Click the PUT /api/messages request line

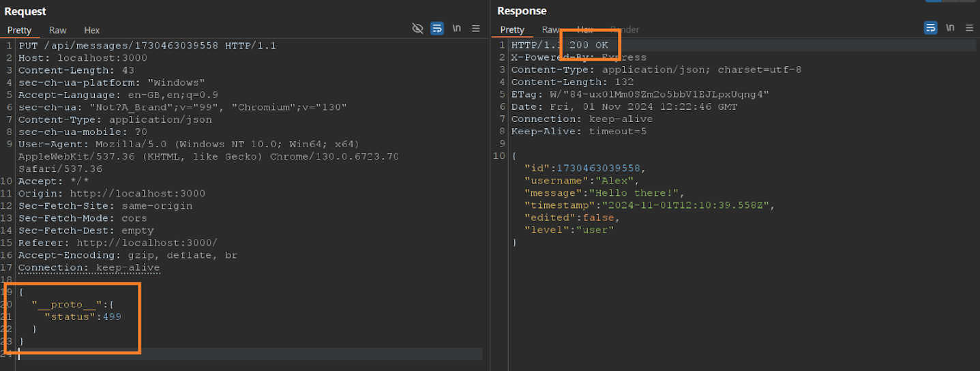[147, 46]
